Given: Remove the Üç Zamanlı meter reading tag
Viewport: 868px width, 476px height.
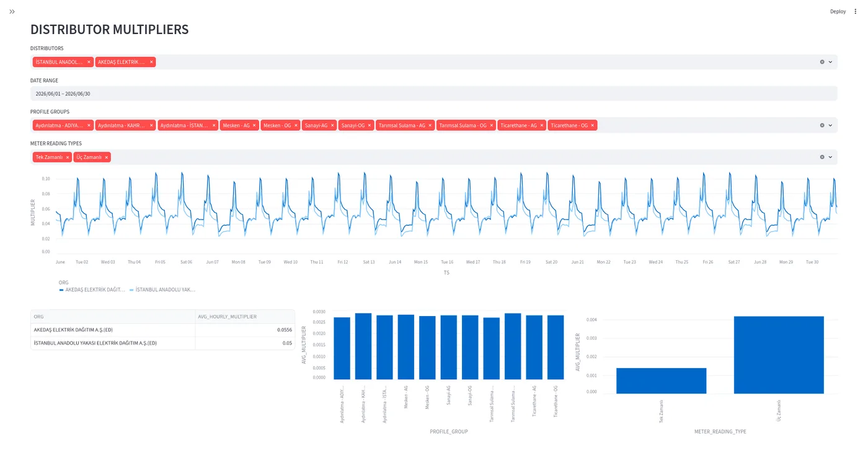Looking at the screenshot, I should 107,157.
